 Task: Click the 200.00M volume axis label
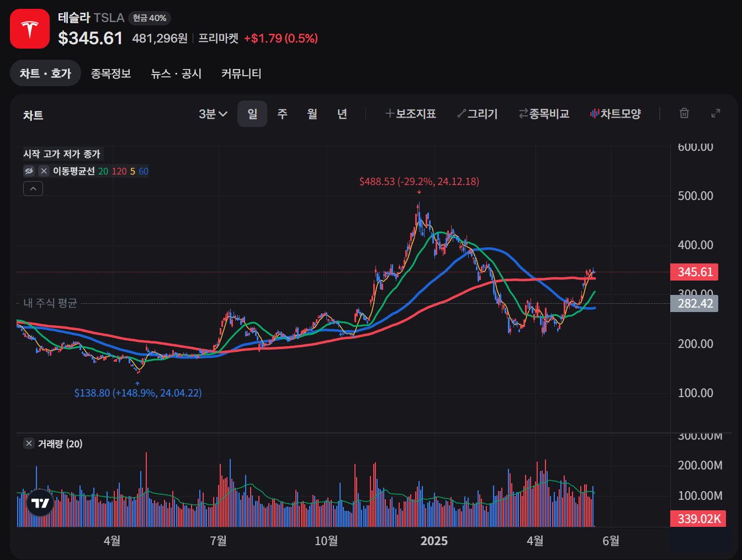700,466
